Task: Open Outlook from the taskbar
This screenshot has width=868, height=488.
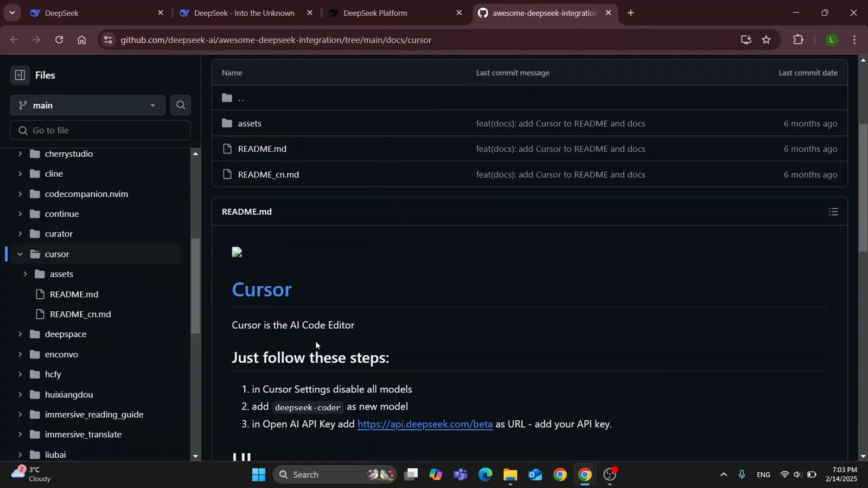Action: coord(535,475)
